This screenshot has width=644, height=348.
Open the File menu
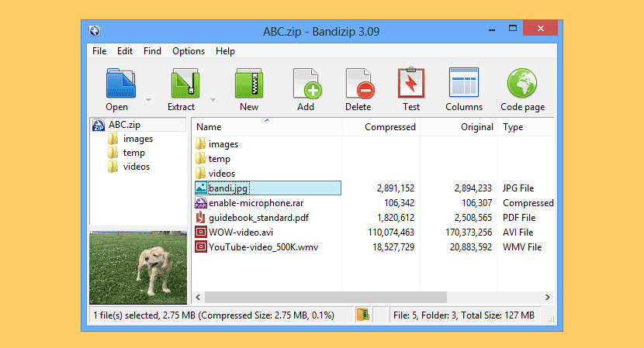tap(99, 51)
